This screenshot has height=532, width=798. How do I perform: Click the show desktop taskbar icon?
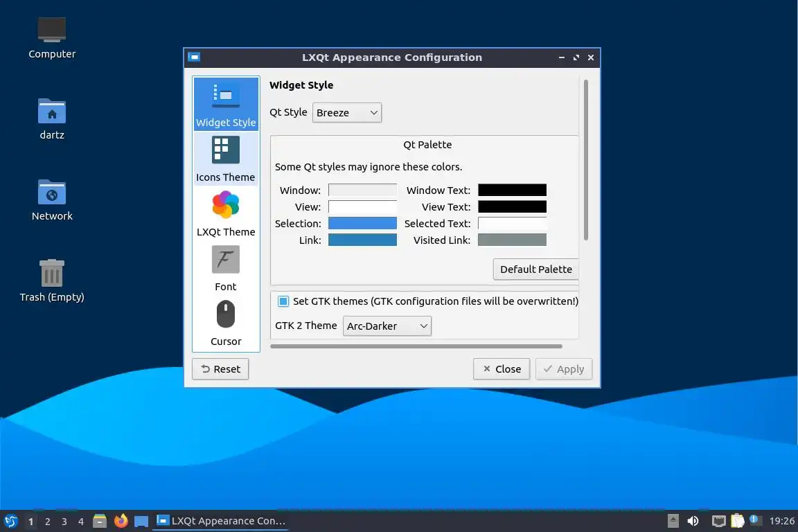pos(141,521)
